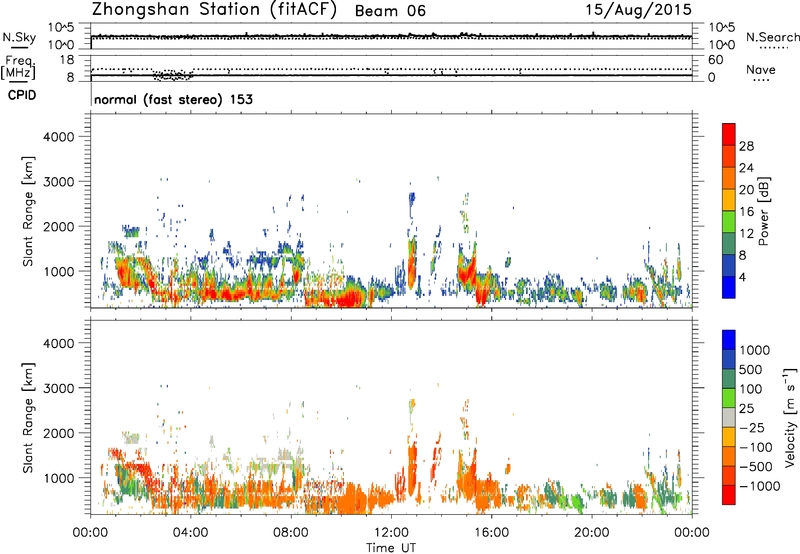Select the 'Beam 06' label

click(390, 11)
